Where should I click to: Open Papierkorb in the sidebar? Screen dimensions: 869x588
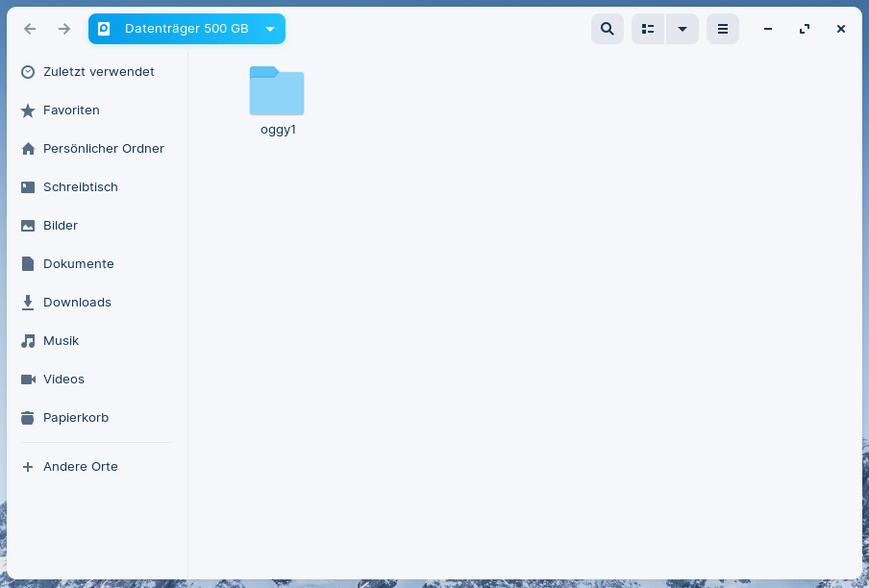tap(96, 418)
